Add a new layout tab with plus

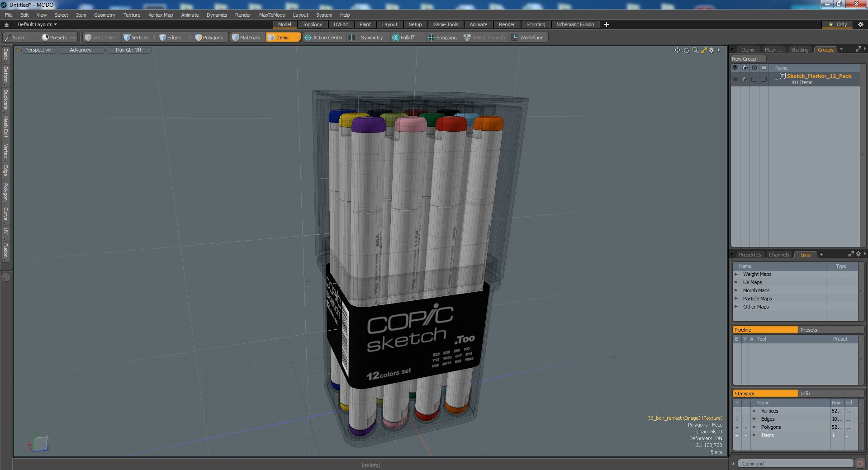pos(607,24)
